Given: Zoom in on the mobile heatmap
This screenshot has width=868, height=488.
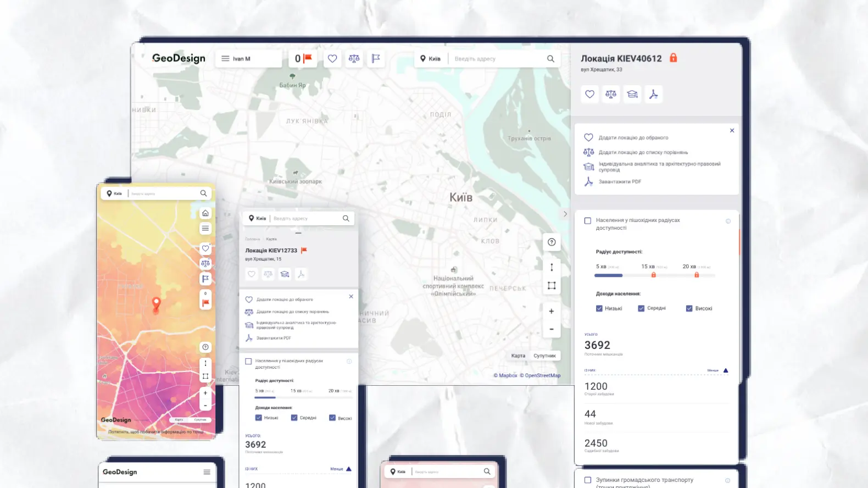Looking at the screenshot, I should pyautogui.click(x=205, y=393).
